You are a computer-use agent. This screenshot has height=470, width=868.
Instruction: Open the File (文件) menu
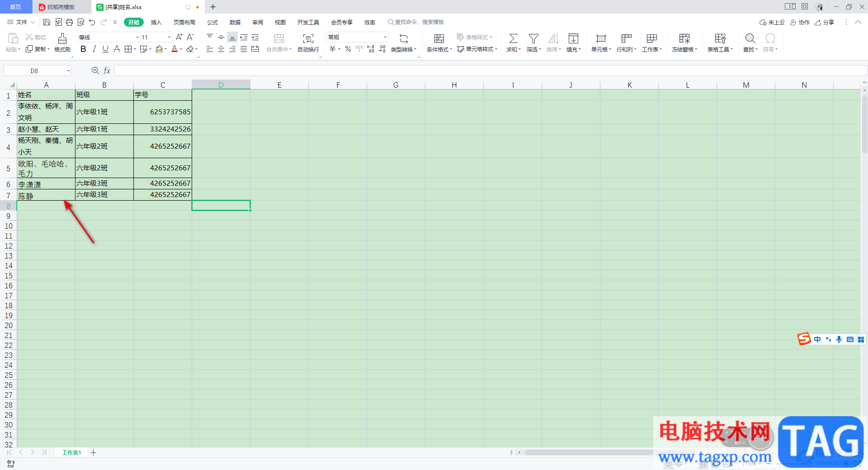(21, 22)
